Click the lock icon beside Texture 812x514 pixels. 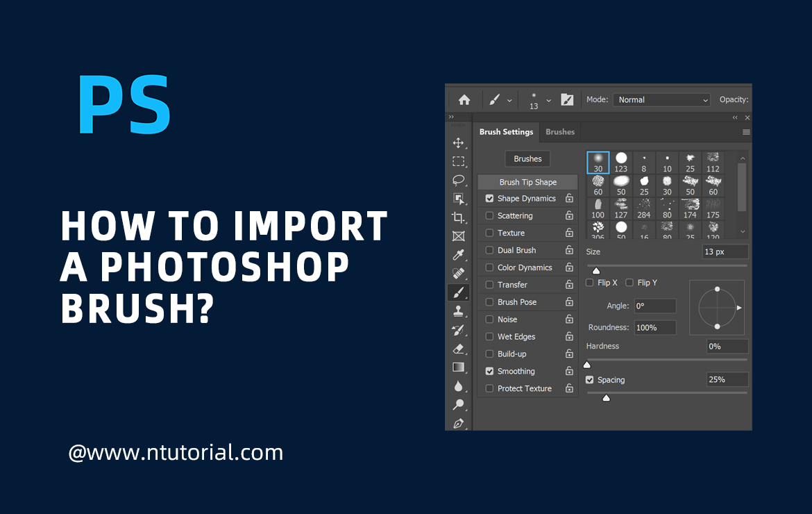(569, 233)
